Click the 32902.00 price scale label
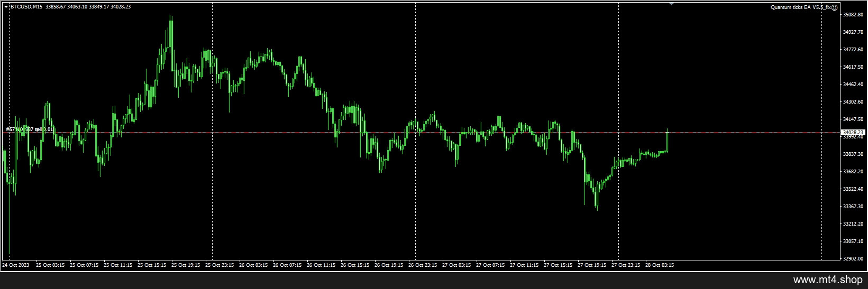This screenshot has width=868, height=289. click(853, 259)
